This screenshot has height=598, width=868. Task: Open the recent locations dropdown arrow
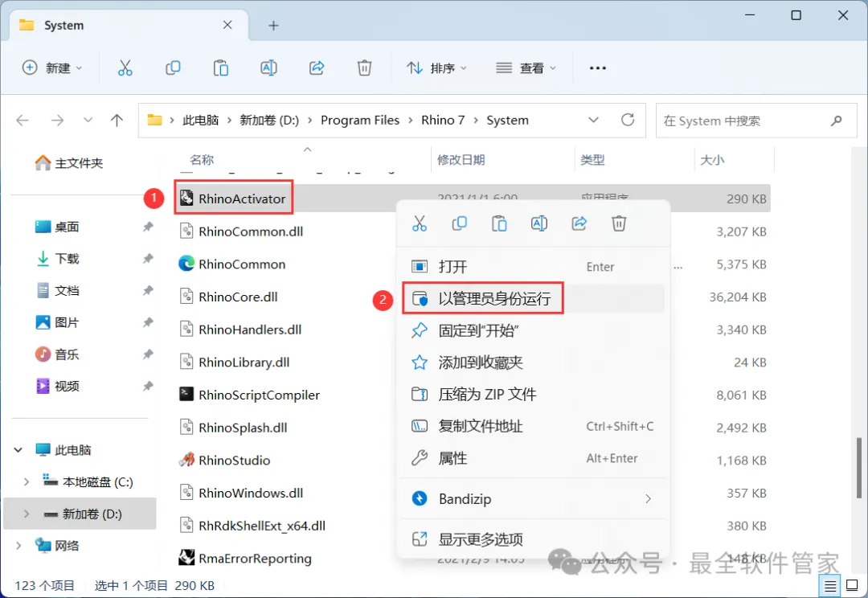[88, 120]
